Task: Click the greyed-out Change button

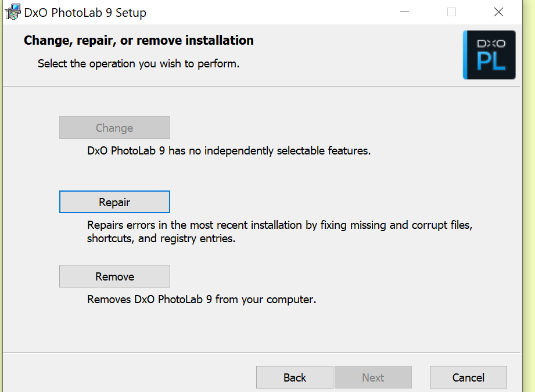Action: coord(114,128)
